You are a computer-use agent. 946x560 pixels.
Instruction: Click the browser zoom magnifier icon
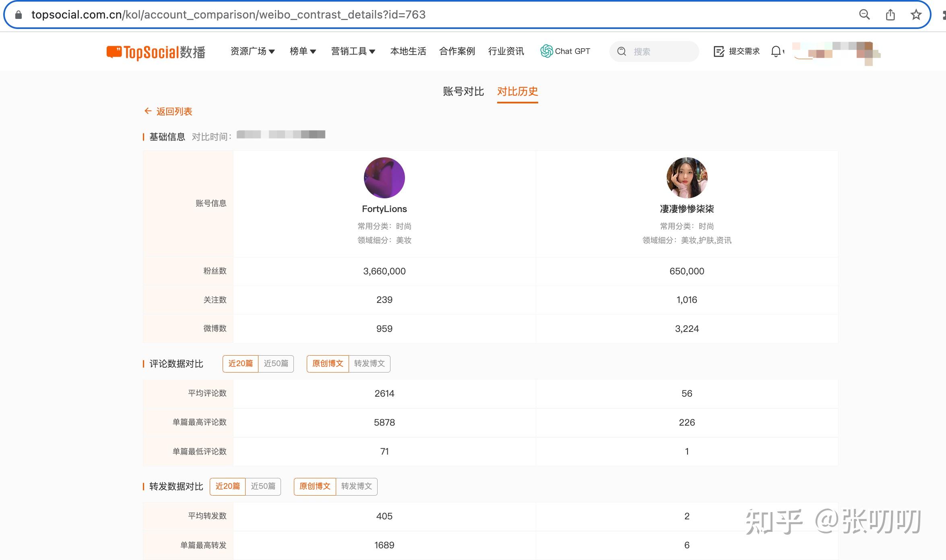coord(864,15)
